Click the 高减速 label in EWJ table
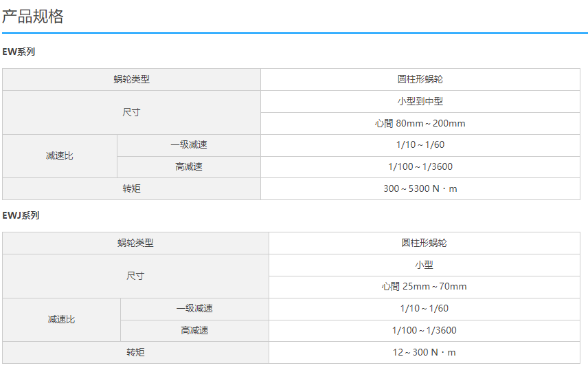Viewport: 588px width, 370px height. [x=194, y=331]
